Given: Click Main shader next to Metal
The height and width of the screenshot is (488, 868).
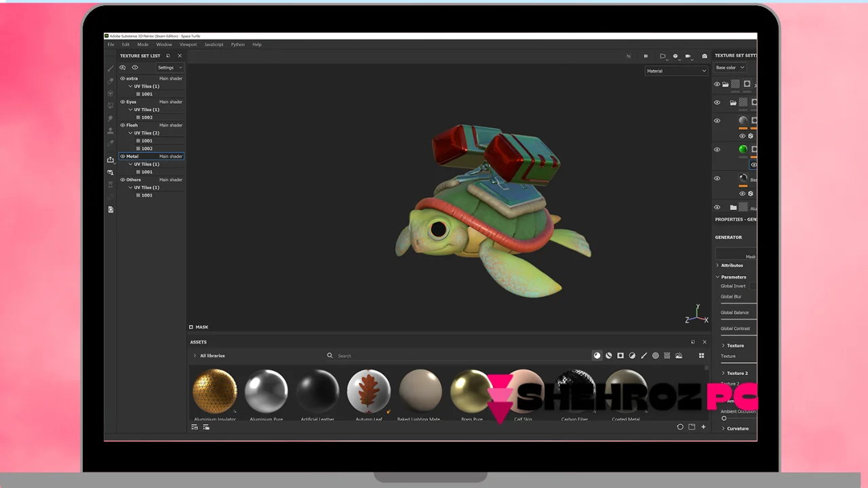Looking at the screenshot, I should click(x=171, y=156).
